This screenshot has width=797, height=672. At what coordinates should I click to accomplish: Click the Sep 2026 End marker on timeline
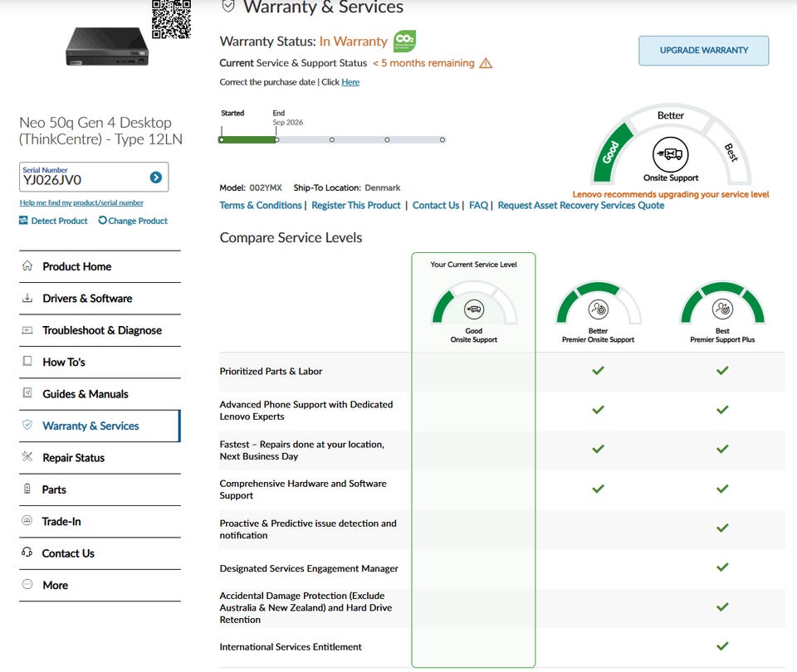click(276, 139)
